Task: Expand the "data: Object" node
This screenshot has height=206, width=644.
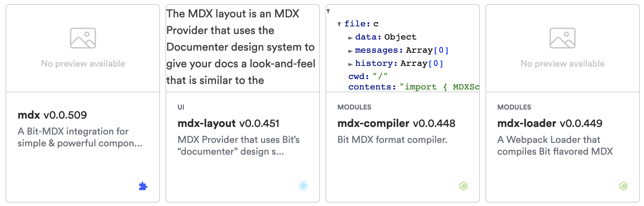Action: pos(350,37)
